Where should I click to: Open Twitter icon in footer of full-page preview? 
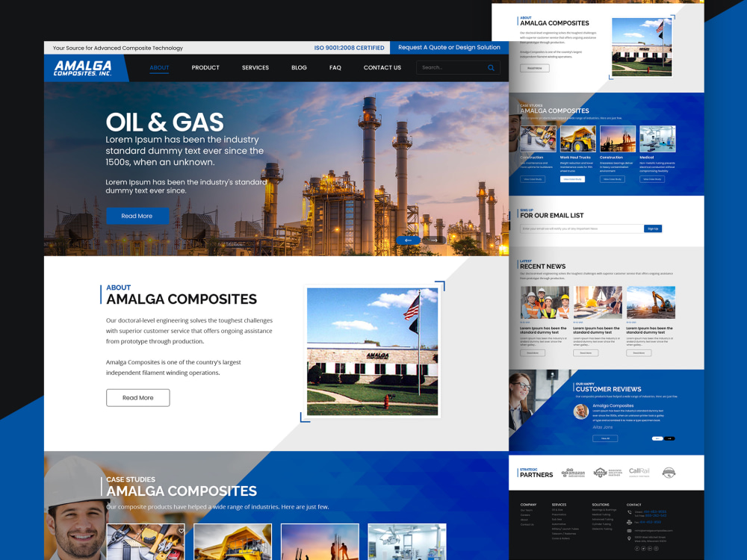coord(643,549)
